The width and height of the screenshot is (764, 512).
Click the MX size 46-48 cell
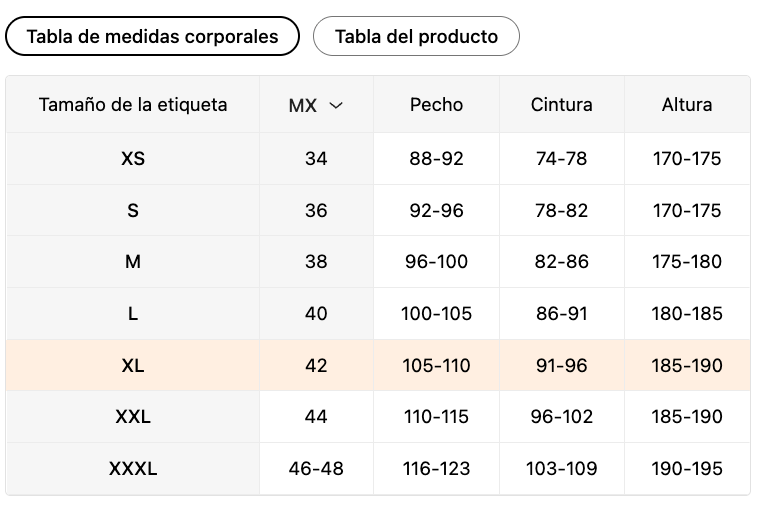point(316,469)
